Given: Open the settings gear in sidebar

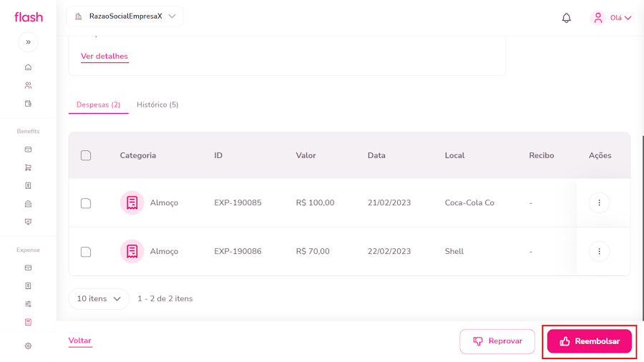Looking at the screenshot, I should [x=28, y=346].
